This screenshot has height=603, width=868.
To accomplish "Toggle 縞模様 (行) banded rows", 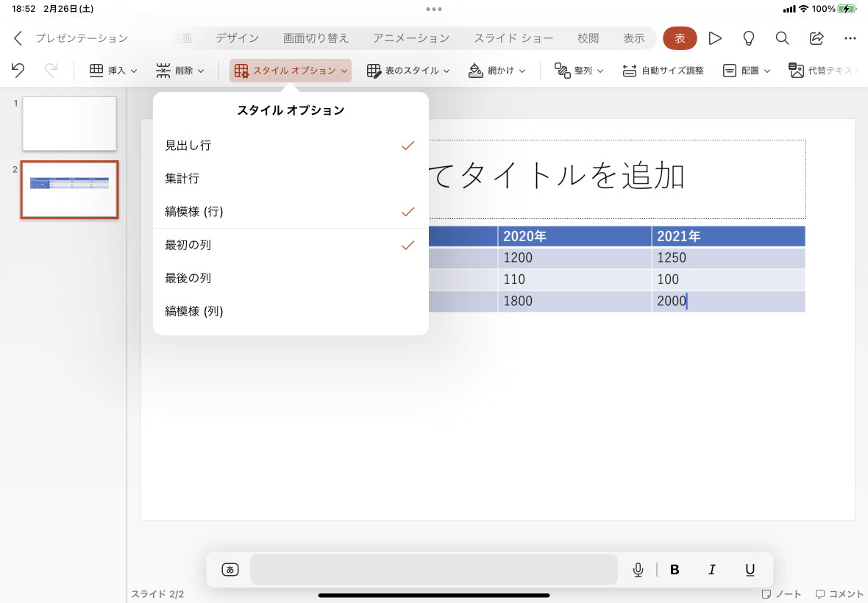I will pyautogui.click(x=291, y=212).
